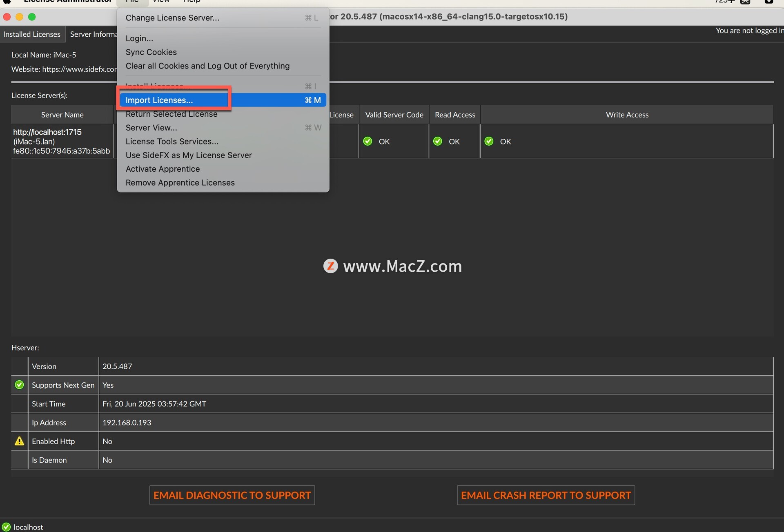784x532 pixels.
Task: Click the MacZ logo icon in watermark
Action: pos(330,266)
